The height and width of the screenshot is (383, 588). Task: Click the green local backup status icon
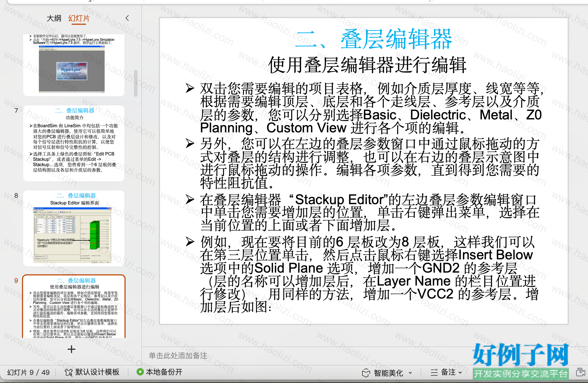coord(140,372)
